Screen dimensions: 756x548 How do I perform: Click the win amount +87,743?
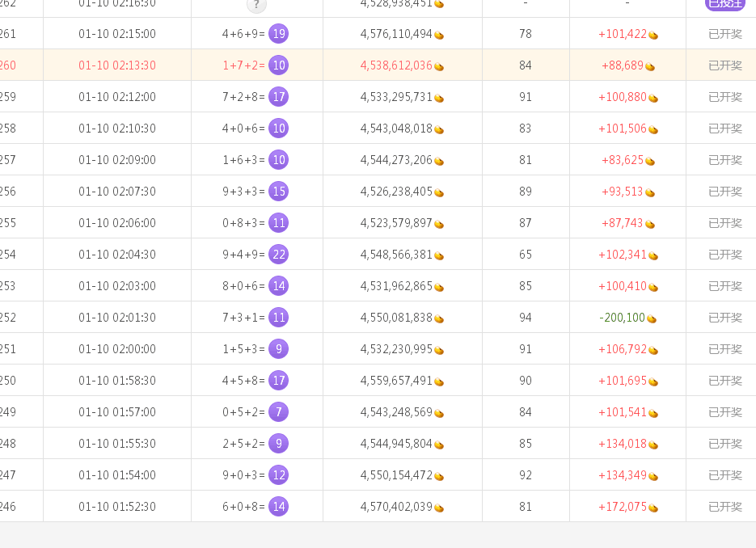click(x=623, y=222)
